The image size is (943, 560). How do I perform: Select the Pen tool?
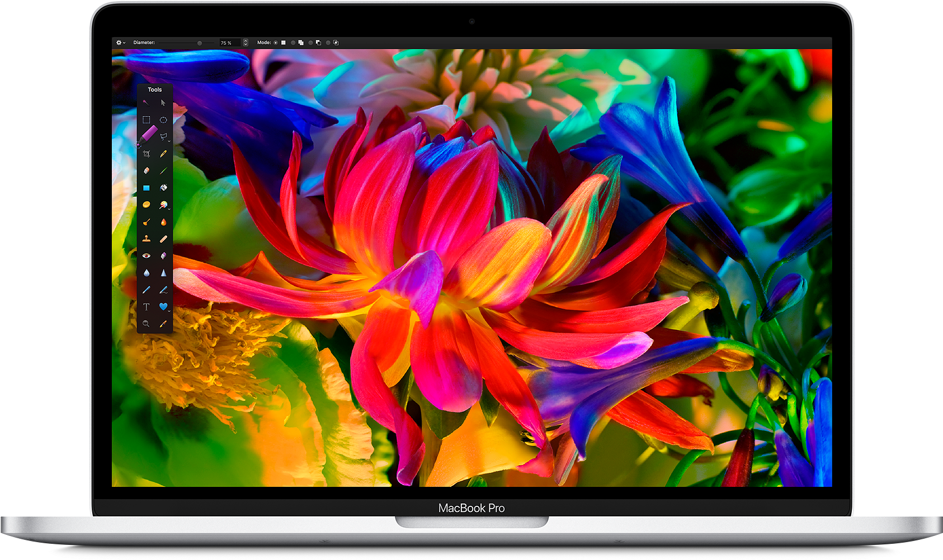162,154
